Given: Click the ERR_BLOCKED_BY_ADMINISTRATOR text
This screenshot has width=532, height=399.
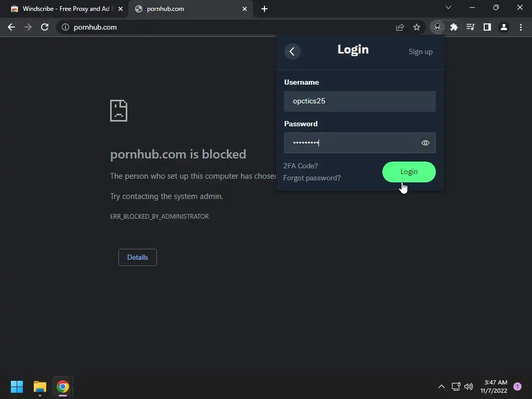Looking at the screenshot, I should coord(159,217).
